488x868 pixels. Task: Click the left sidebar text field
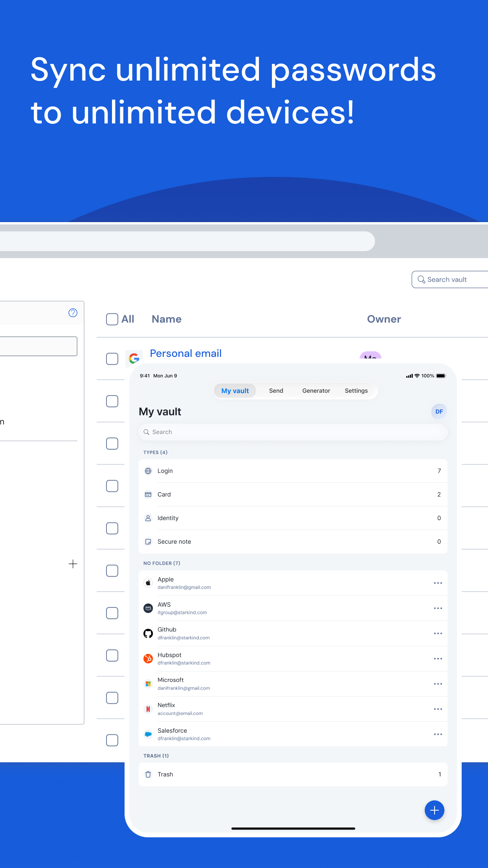coord(39,346)
